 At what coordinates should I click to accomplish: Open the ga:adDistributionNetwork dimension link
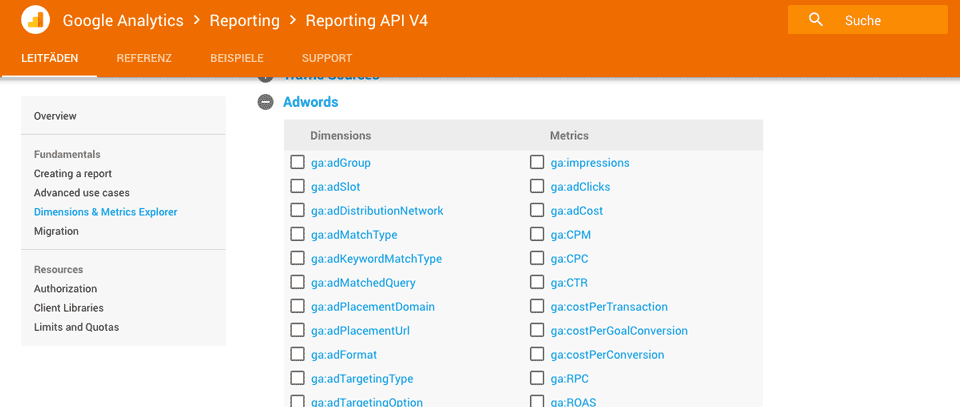pos(377,211)
